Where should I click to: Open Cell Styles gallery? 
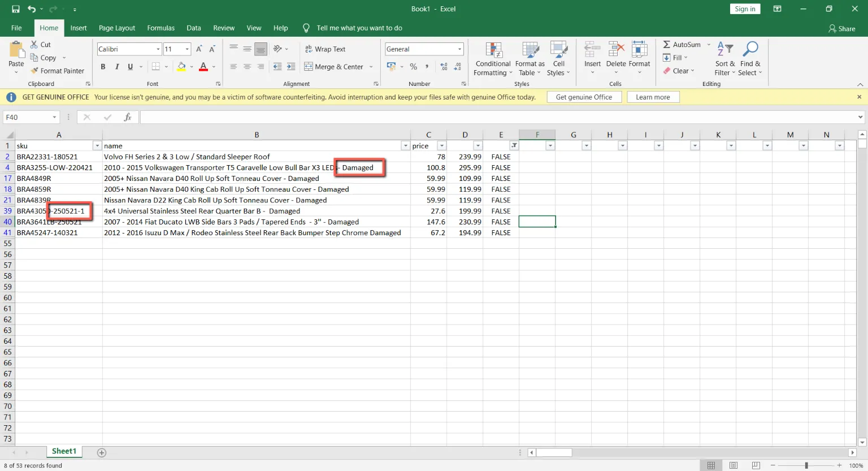pyautogui.click(x=559, y=59)
